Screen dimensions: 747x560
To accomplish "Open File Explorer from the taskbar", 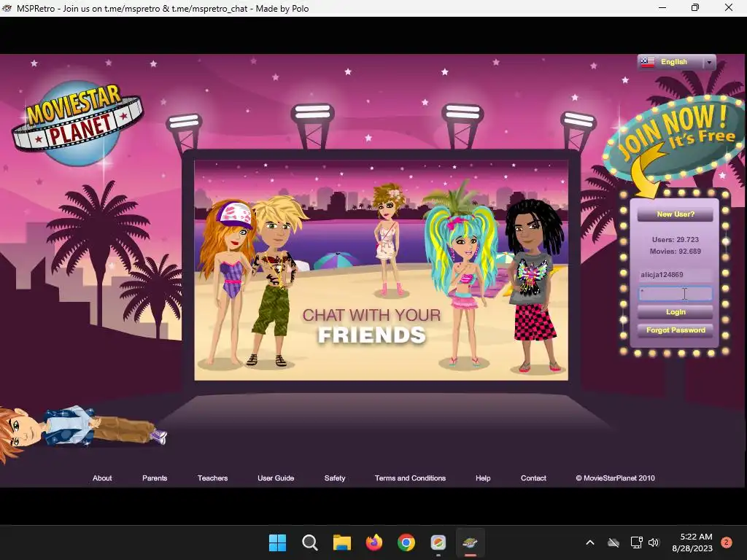I will coord(341,542).
